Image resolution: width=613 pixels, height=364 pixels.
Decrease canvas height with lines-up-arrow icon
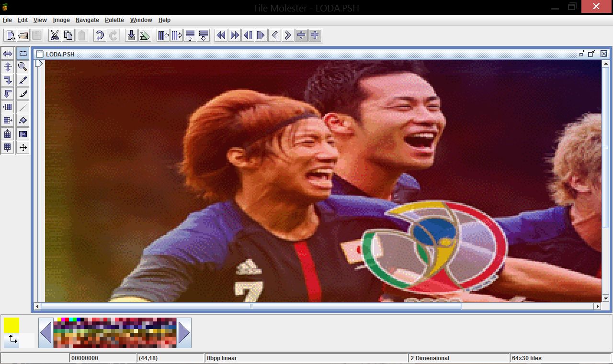click(190, 35)
